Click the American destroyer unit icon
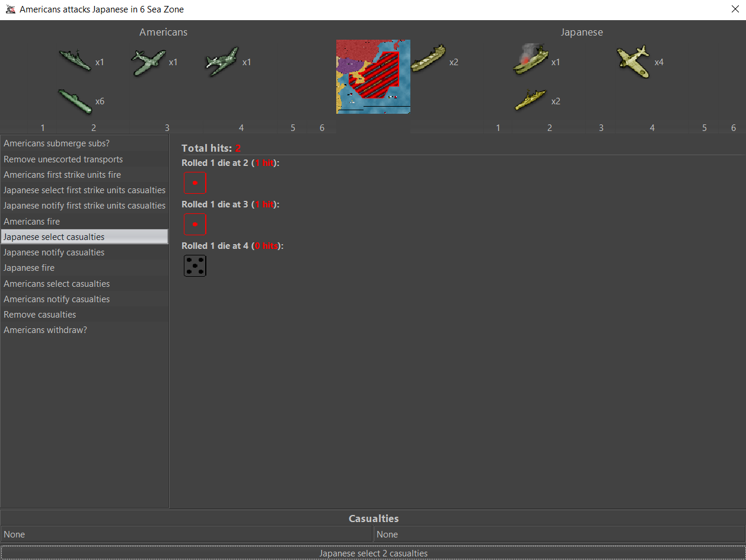 (75, 60)
